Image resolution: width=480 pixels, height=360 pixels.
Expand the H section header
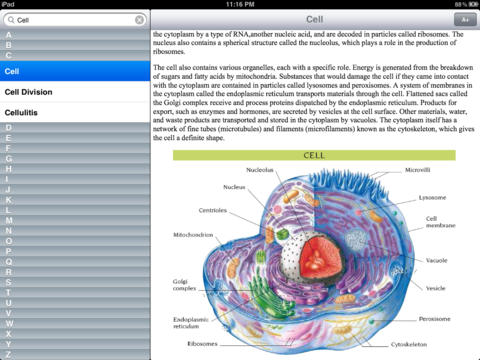pyautogui.click(x=75, y=169)
